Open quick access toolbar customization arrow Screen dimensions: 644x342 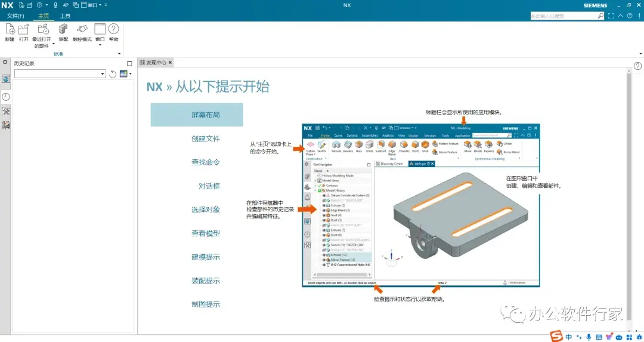click(x=106, y=5)
